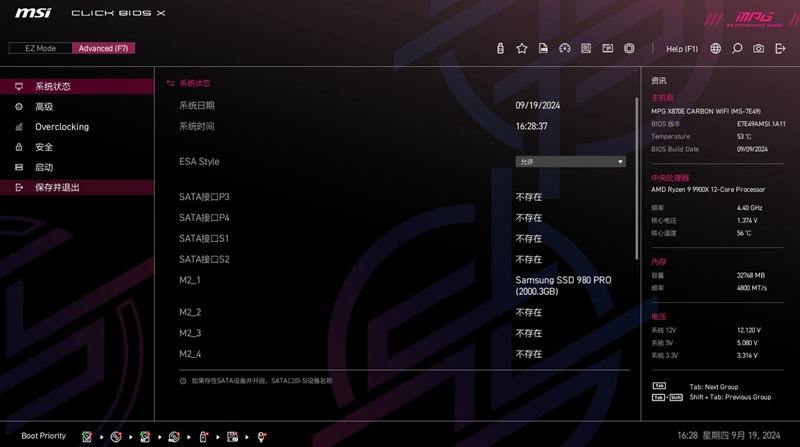Click the 4.40 GHz frequency value

point(749,208)
